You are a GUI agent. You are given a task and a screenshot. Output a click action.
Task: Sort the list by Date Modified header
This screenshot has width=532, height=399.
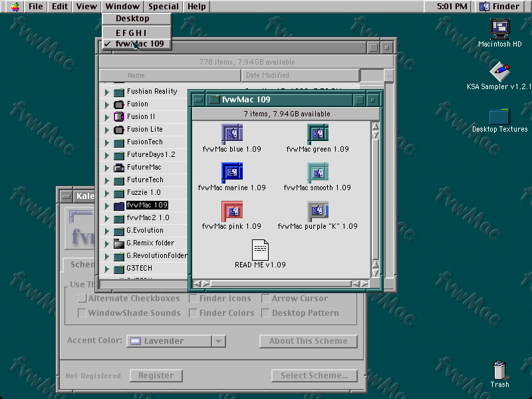pos(301,75)
